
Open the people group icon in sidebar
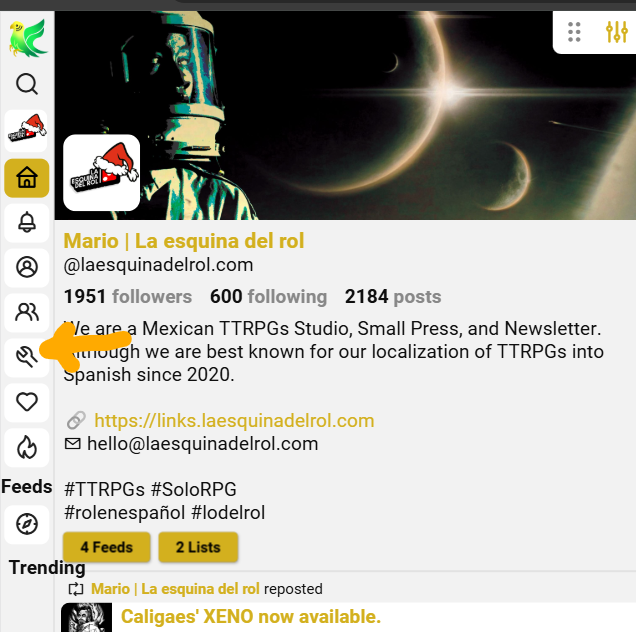pyautogui.click(x=27, y=312)
